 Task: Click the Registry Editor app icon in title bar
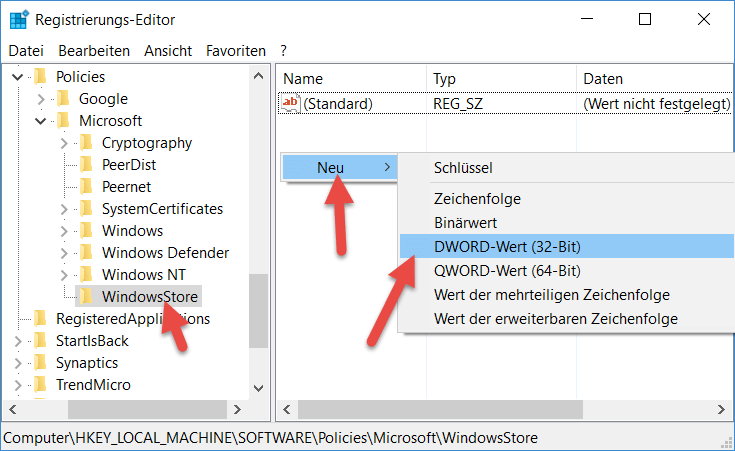point(19,19)
